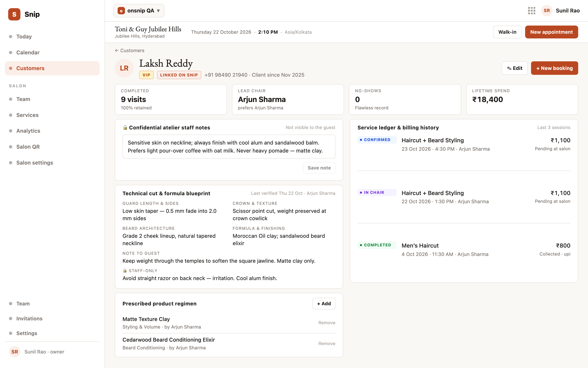Open the apps grid icon
The width and height of the screenshot is (588, 368).
tap(531, 11)
